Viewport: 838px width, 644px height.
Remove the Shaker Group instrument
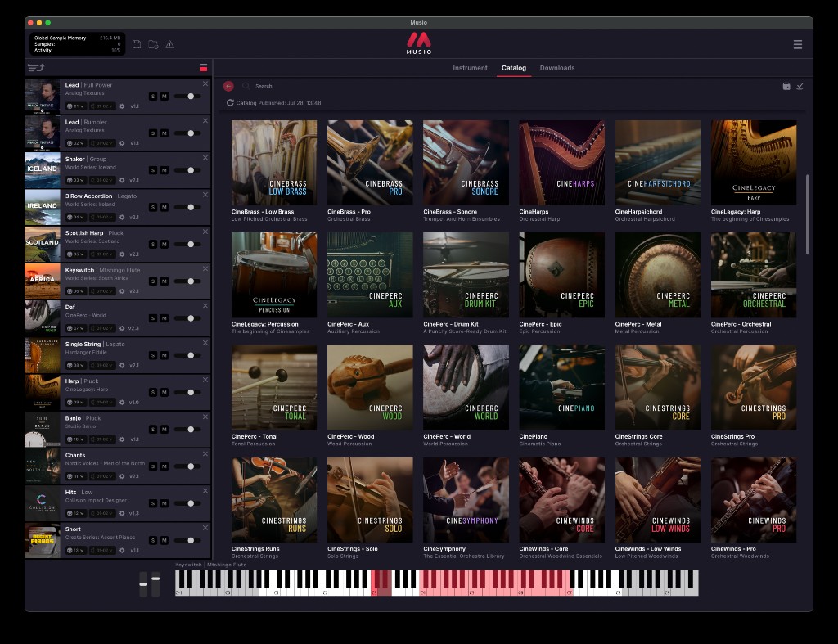click(205, 158)
